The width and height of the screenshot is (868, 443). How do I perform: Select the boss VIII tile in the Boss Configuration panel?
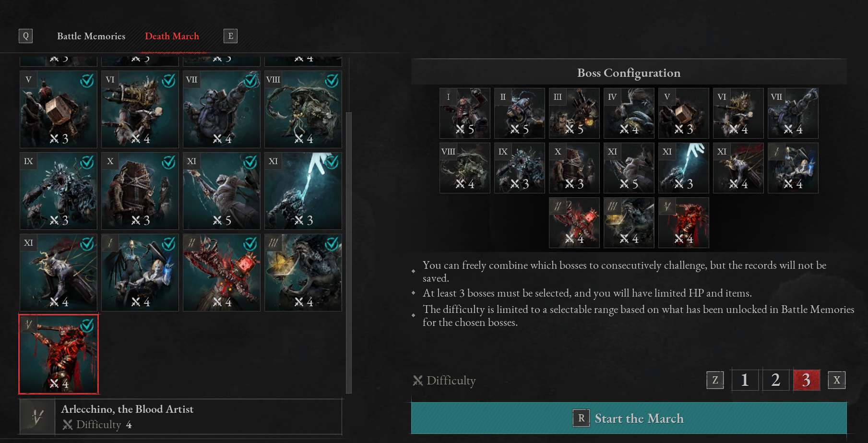tap(465, 168)
